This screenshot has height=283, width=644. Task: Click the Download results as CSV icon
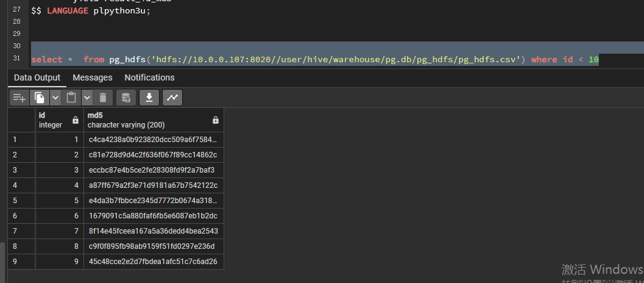click(x=149, y=98)
